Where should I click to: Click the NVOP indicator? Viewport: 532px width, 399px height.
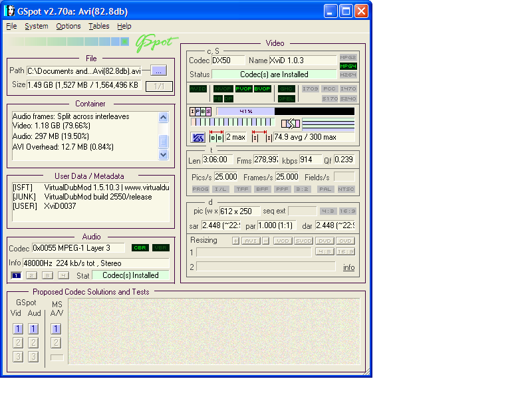223,89
